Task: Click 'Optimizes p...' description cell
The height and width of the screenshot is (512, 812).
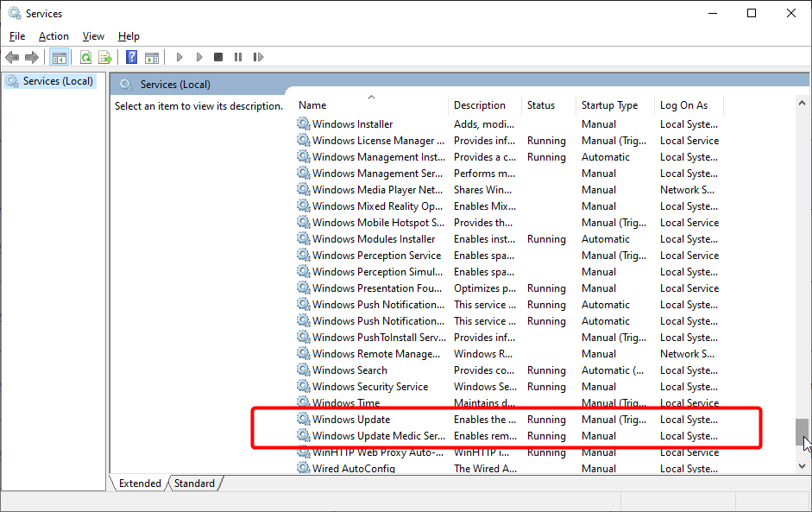Action: point(485,288)
